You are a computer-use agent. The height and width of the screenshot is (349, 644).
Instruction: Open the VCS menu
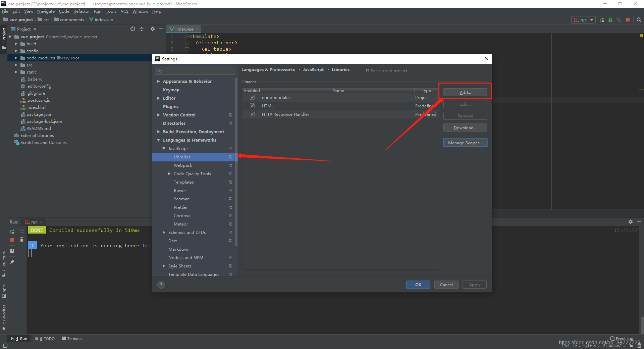[x=124, y=11]
